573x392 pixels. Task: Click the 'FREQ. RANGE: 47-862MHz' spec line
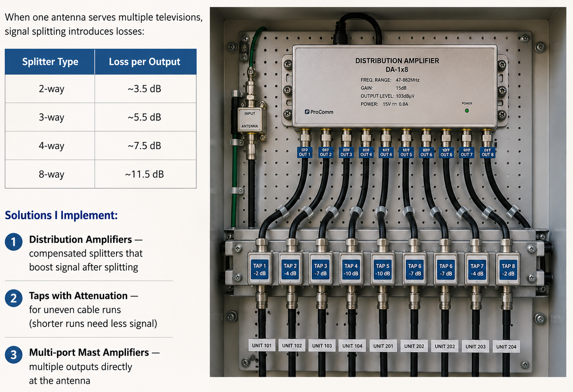coord(390,80)
